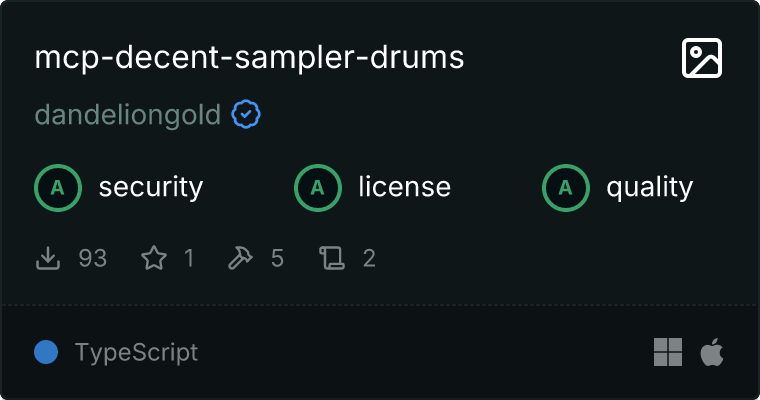Click the quality grade A badge
The image size is (760, 400).
(x=565, y=187)
